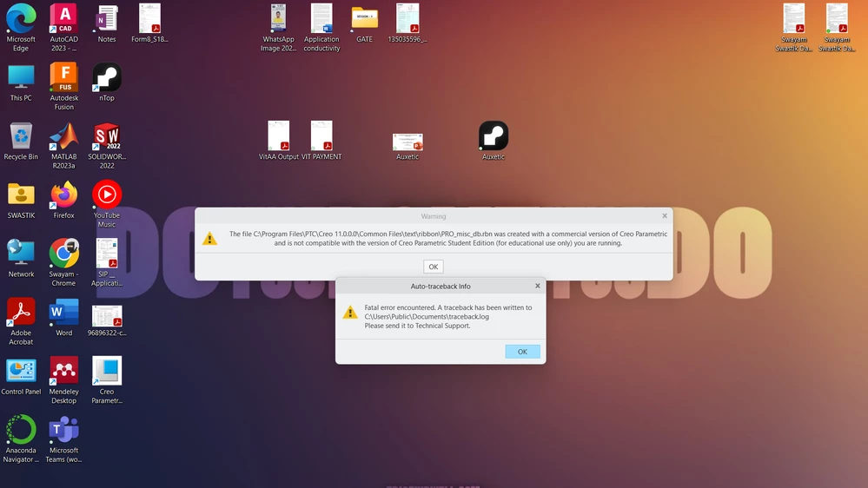The height and width of the screenshot is (488, 868).
Task: Click the Auto-traceback Info title bar
Action: pos(441,286)
